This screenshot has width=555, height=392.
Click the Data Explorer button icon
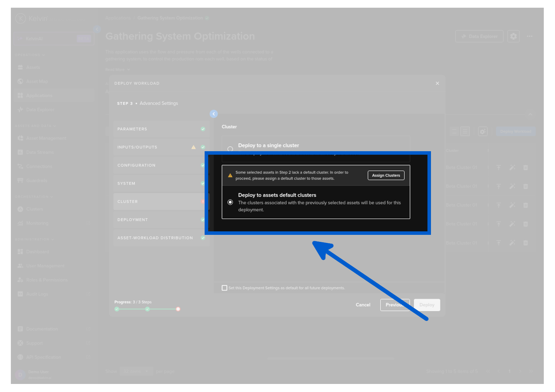point(464,36)
